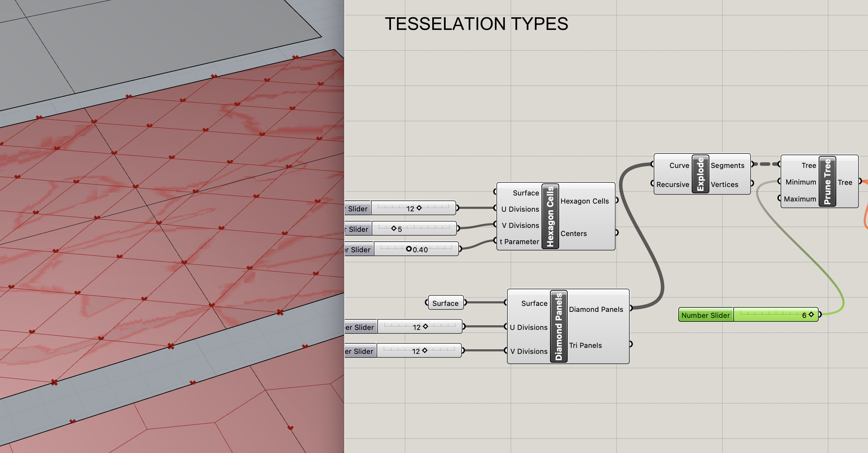The height and width of the screenshot is (453, 868).
Task: Click the Segments output of Explode
Action: [x=727, y=165]
